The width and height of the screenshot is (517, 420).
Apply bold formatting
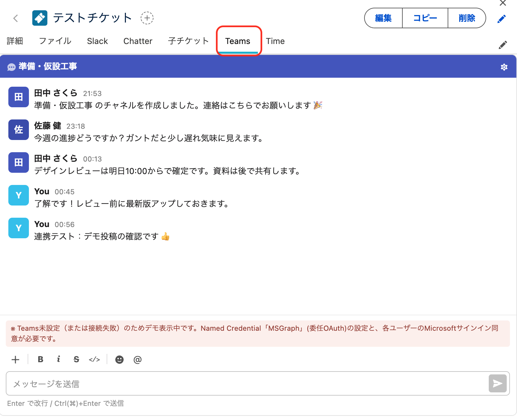[40, 359]
